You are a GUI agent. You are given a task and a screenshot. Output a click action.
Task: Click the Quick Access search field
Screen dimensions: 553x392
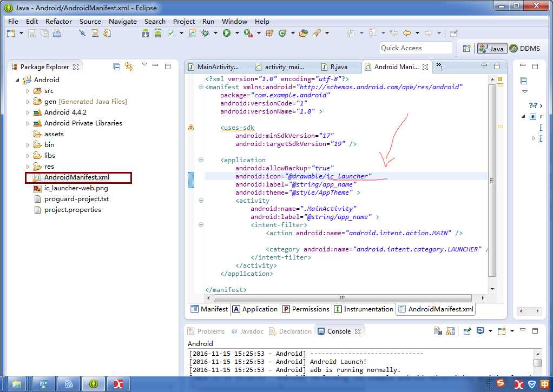click(416, 48)
